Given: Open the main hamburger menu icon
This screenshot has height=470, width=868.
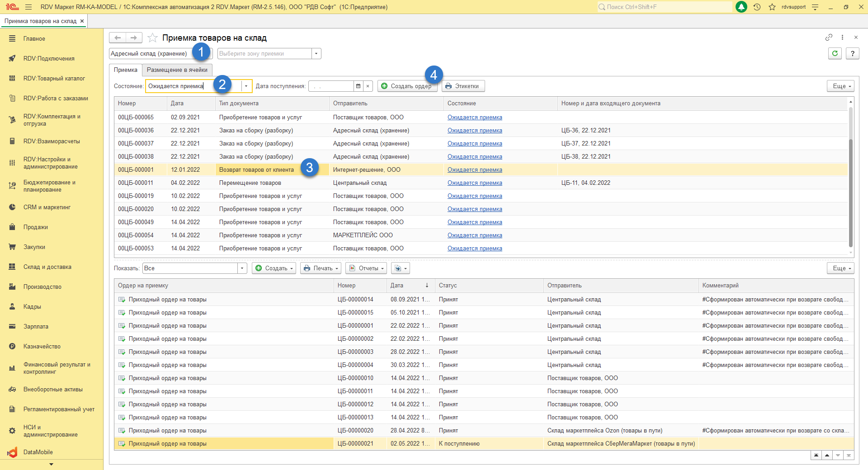Looking at the screenshot, I should coord(28,7).
